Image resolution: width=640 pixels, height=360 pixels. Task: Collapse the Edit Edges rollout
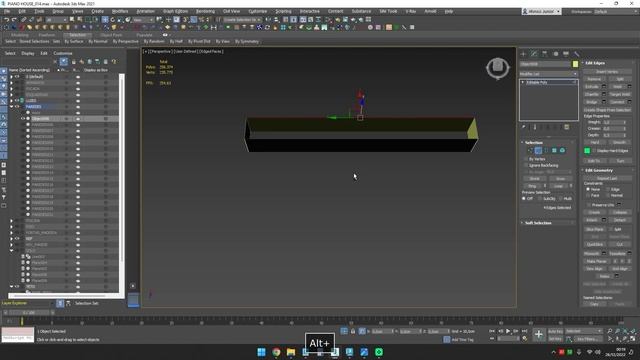(595, 63)
